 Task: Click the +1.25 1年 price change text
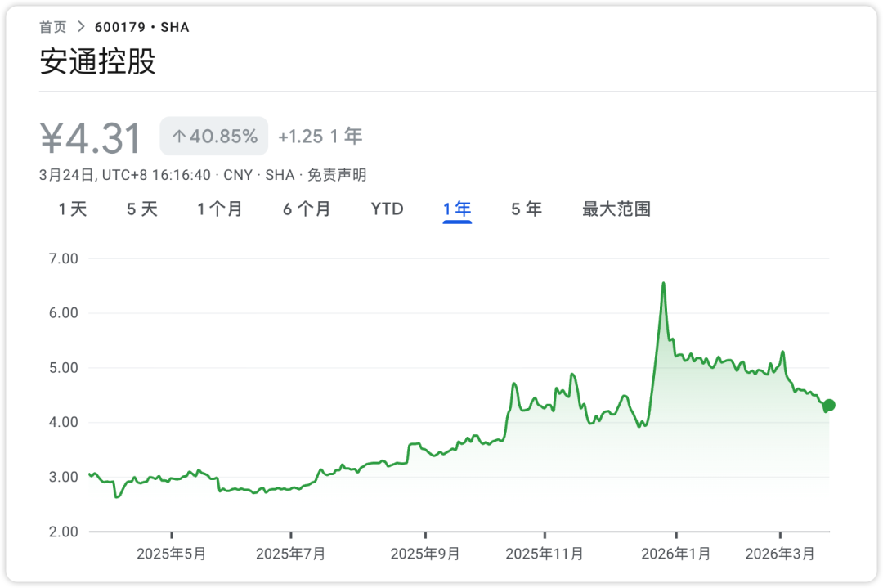click(320, 137)
